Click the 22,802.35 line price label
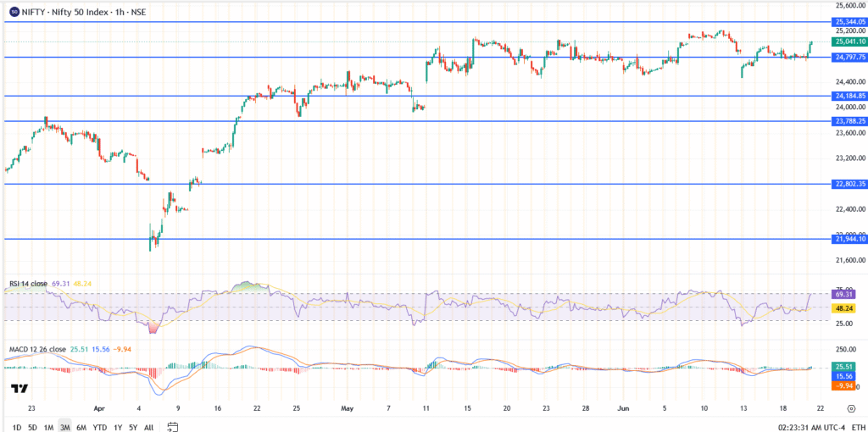 click(850, 184)
